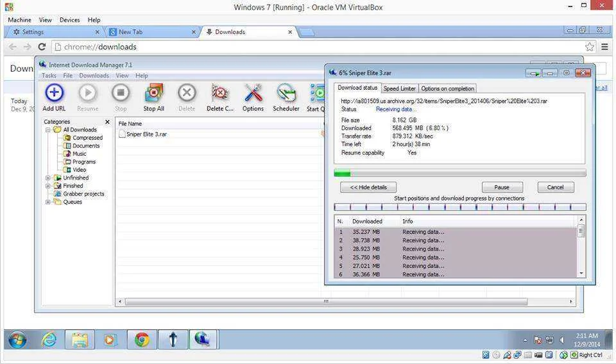Click connections list scroll up arrow
Image resolution: width=616 pixels, height=364 pixels.
(581, 220)
